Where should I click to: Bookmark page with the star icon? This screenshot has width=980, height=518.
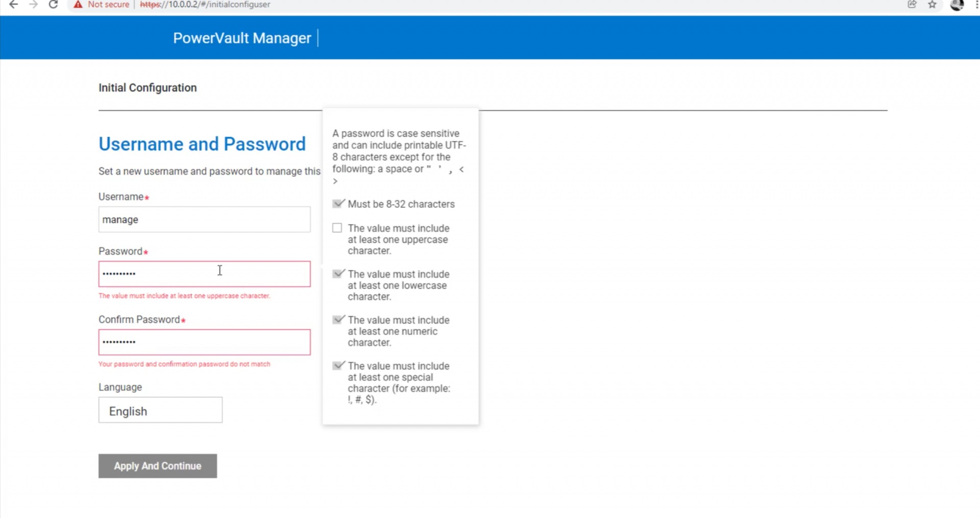pyautogui.click(x=932, y=5)
